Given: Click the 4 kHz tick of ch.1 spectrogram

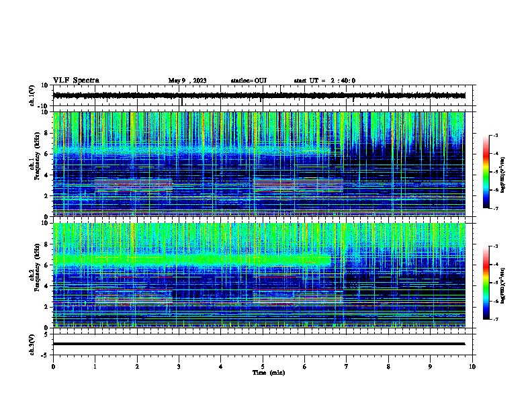Looking at the screenshot, I should click(46, 175).
